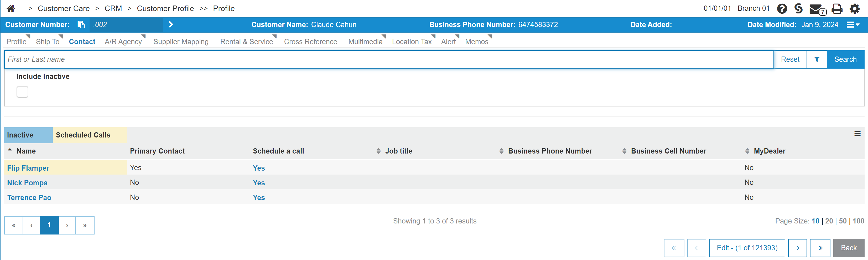
Task: Go to first results page
Action: [x=13, y=225]
